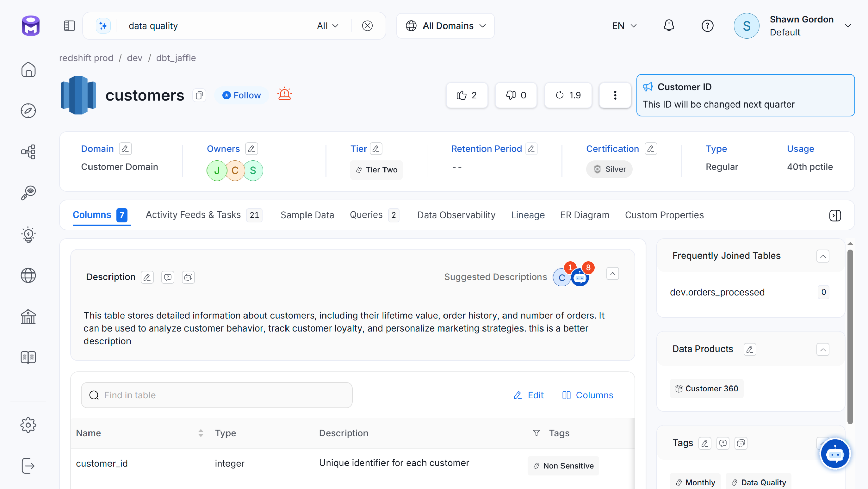868x489 pixels.
Task: Expand the EN language dropdown
Action: tap(624, 26)
